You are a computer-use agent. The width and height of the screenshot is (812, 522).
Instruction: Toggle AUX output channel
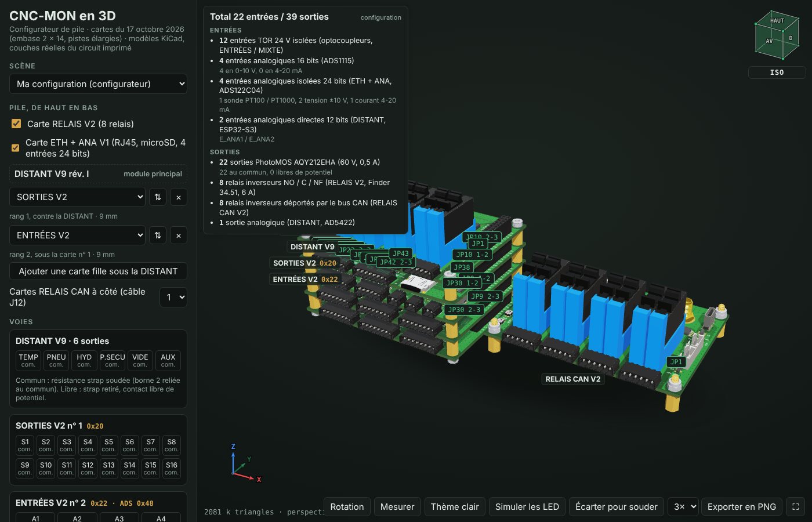tap(168, 360)
